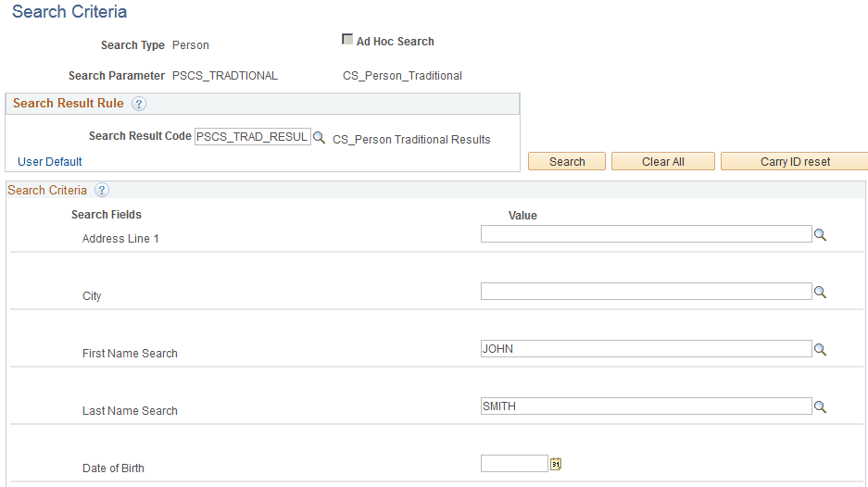The height and width of the screenshot is (487, 868).
Task: Click the First Name field containing JOHN
Action: [646, 349]
